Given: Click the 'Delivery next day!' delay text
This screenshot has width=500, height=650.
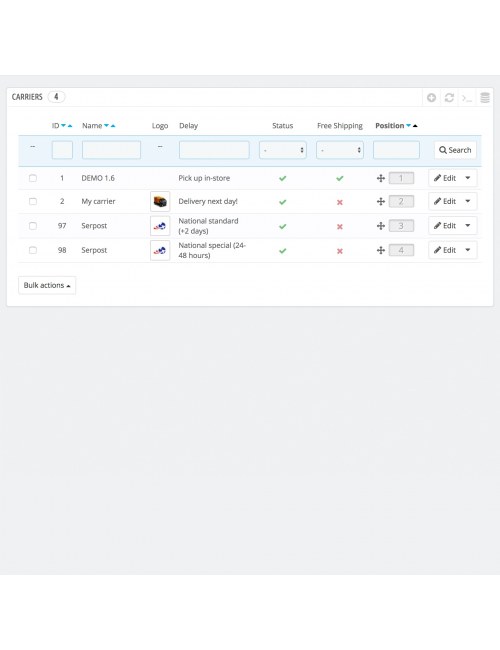Looking at the screenshot, I should click(208, 201).
